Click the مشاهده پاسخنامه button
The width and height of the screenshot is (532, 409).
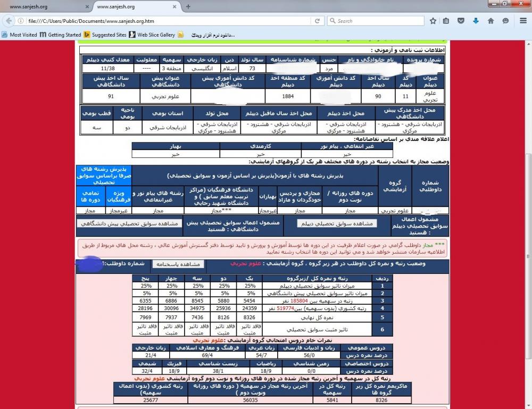[x=178, y=264]
